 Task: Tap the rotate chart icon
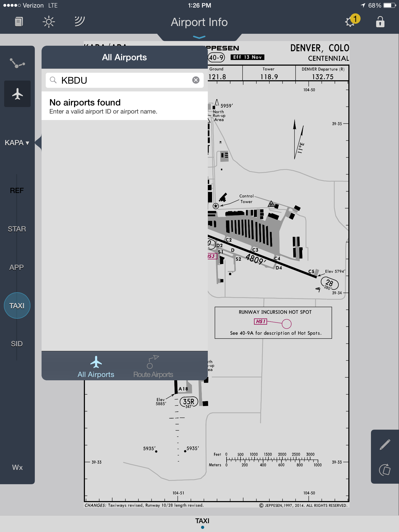385,470
